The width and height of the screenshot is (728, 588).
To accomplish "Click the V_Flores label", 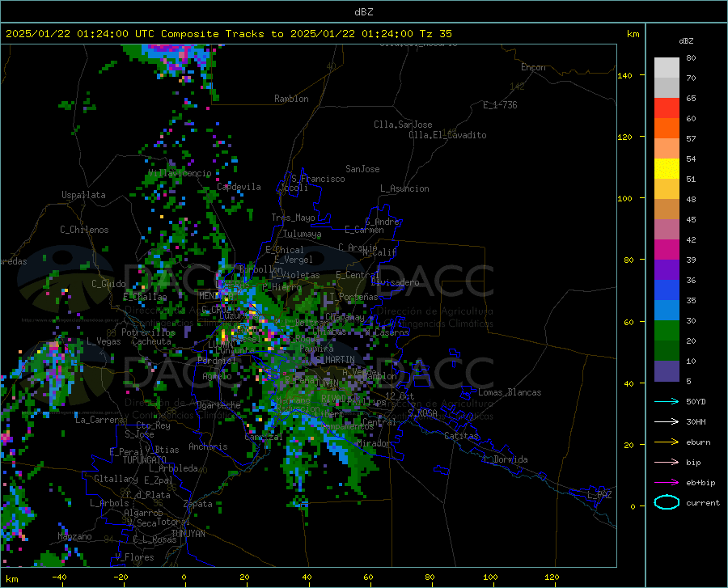I will (x=134, y=557).
